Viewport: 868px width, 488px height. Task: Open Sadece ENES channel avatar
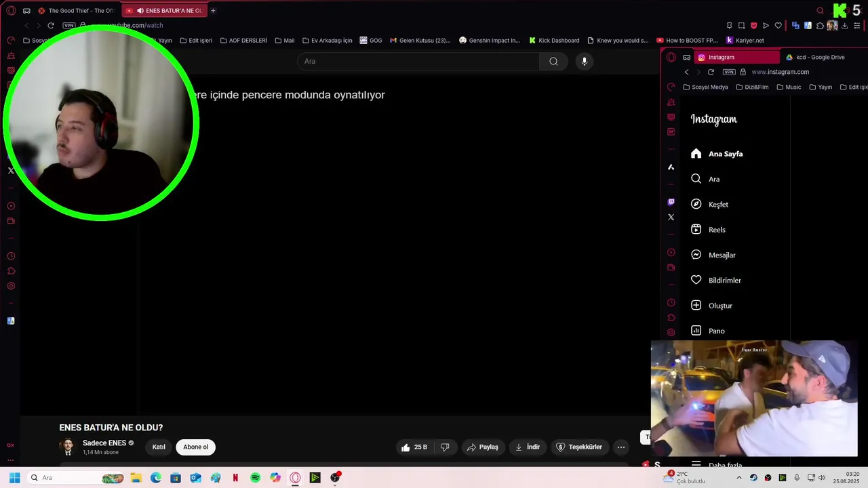[68, 447]
